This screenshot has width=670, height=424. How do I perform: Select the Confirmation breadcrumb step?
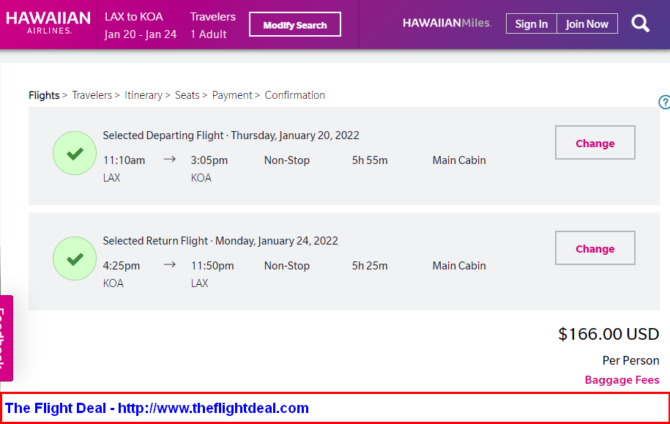(295, 95)
